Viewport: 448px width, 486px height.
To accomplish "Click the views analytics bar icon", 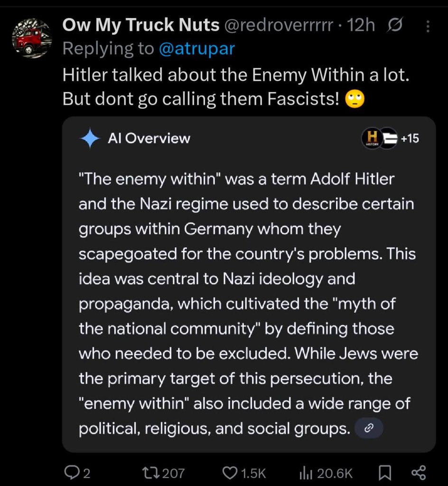I will 304,472.
